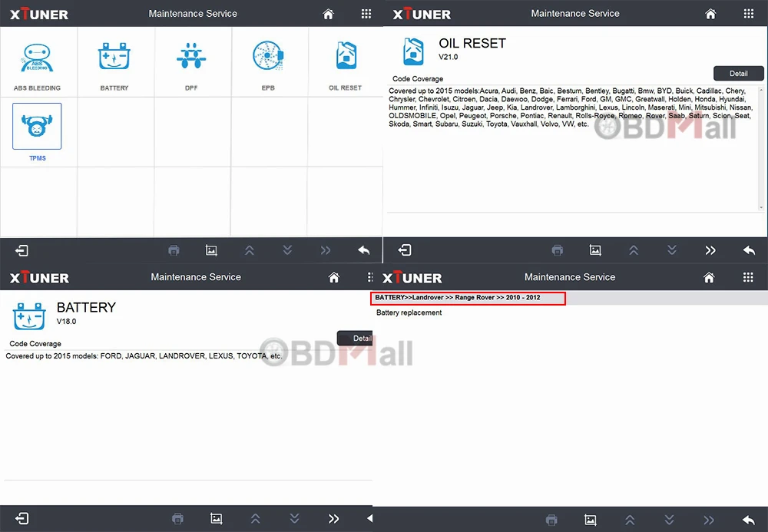
Task: Exit from the BATTERY V18.0 screen toolbar
Action: click(x=22, y=518)
